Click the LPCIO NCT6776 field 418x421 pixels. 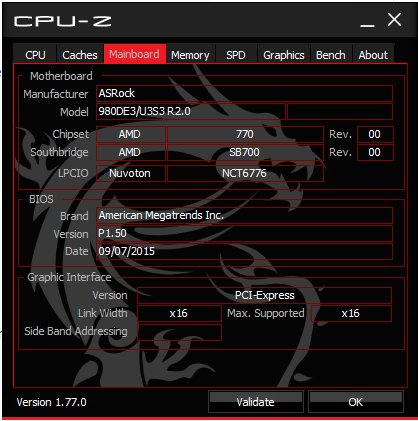coord(245,173)
